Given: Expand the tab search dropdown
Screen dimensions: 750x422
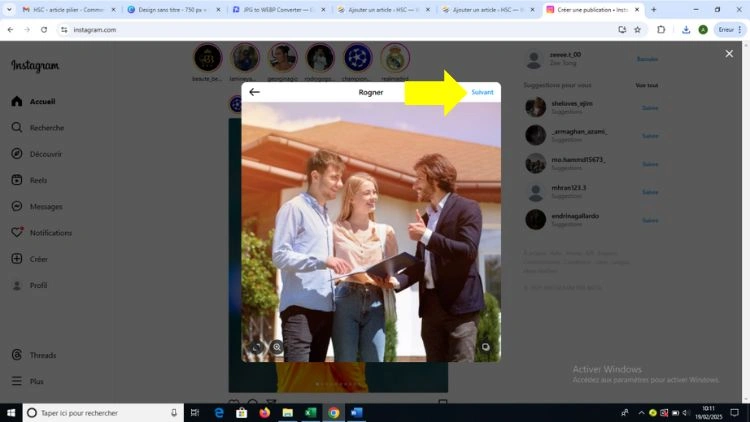Looking at the screenshot, I should [9, 10].
